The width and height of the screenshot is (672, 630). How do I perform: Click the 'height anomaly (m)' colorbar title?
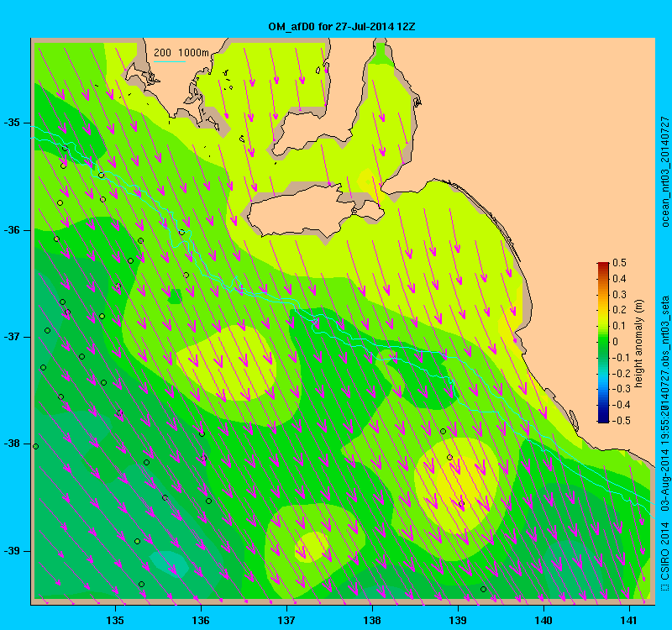639,344
